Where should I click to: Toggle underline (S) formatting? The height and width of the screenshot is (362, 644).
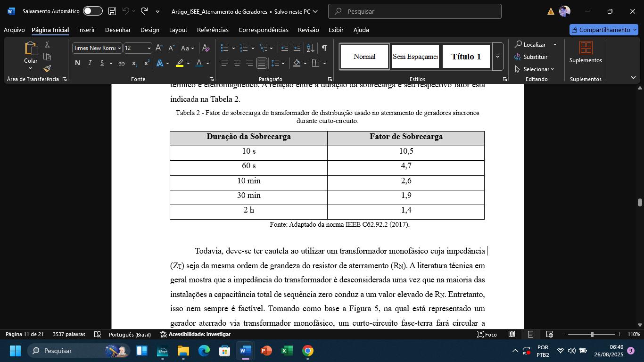point(102,63)
